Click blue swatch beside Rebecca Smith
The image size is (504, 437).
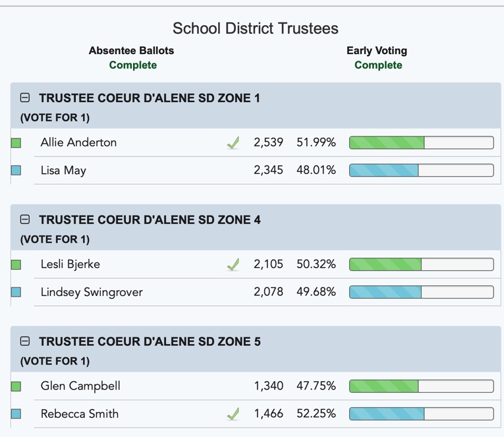(x=16, y=413)
